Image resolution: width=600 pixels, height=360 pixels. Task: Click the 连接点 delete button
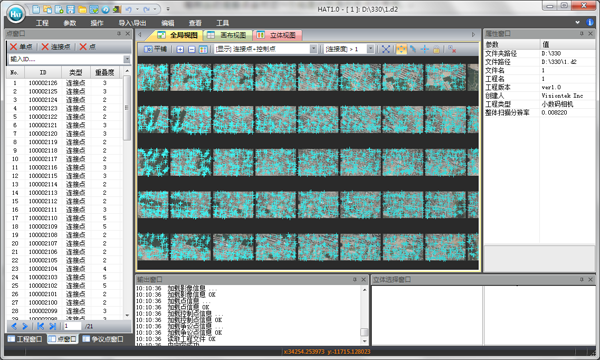(x=56, y=47)
